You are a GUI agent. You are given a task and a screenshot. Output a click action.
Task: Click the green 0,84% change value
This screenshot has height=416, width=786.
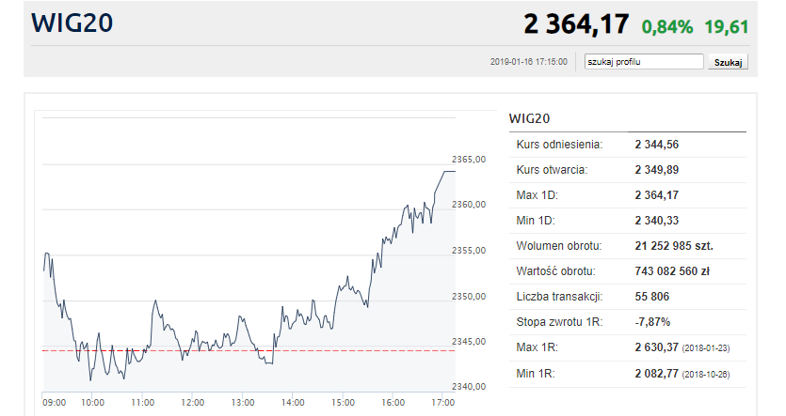[x=667, y=26]
